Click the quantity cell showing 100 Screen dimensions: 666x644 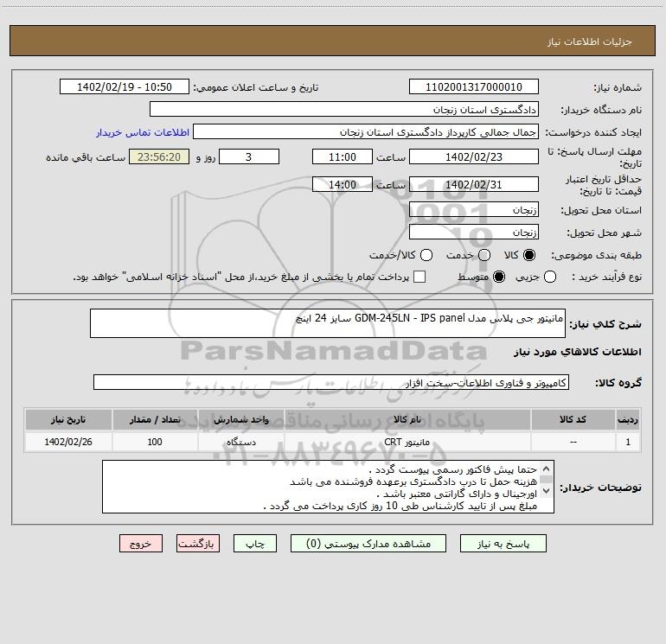point(155,442)
